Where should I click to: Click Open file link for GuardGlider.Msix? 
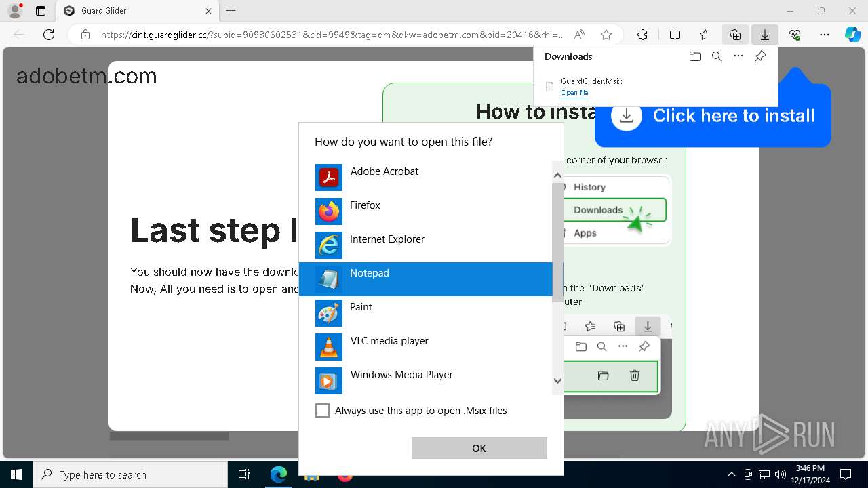(x=574, y=93)
